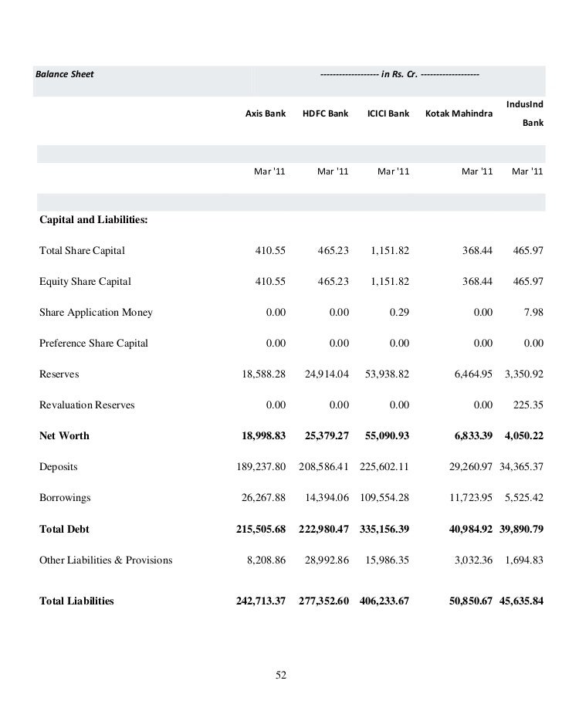The width and height of the screenshot is (562, 728).
Task: Select IndusInd deposits 34,365.37
Action: coord(521,466)
